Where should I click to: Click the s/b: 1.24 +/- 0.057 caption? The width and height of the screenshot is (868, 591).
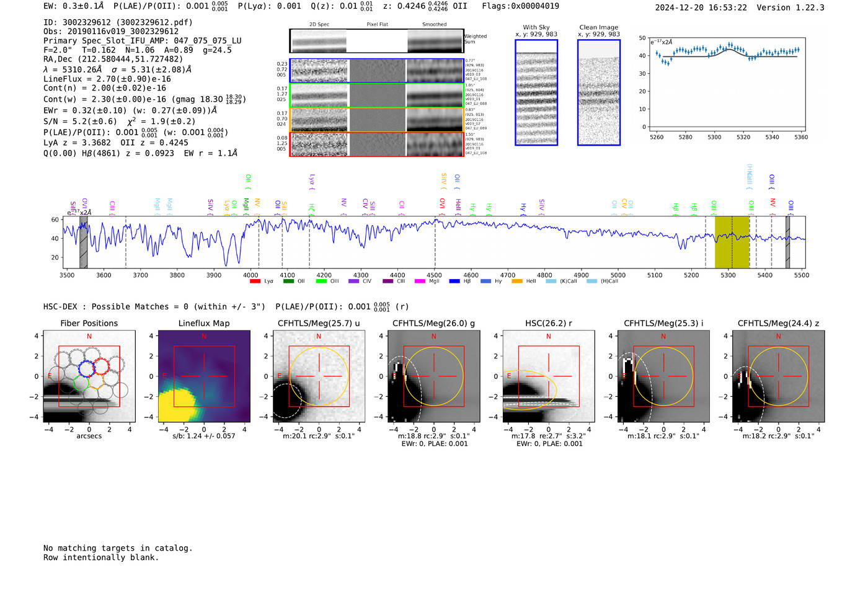pyautogui.click(x=204, y=436)
